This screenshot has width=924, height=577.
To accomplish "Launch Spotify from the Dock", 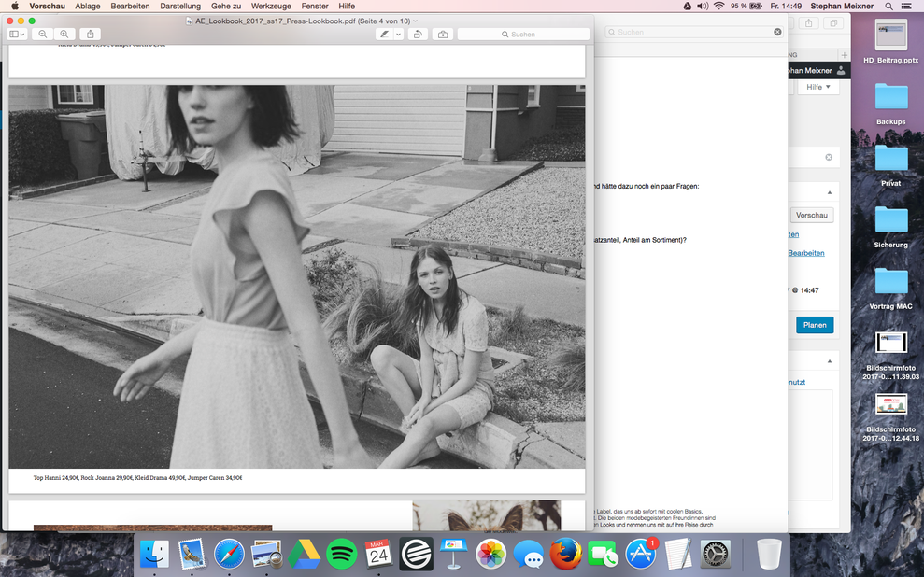I will click(341, 555).
